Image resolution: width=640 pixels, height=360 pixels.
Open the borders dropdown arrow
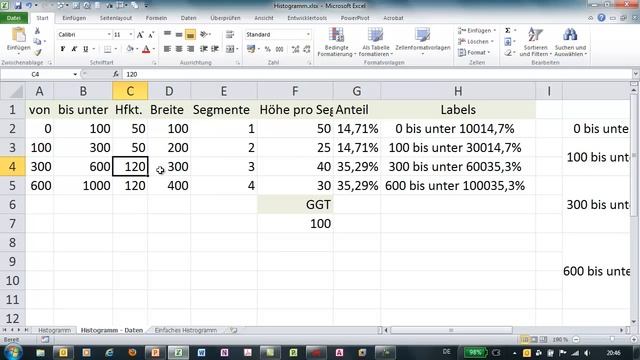point(116,49)
